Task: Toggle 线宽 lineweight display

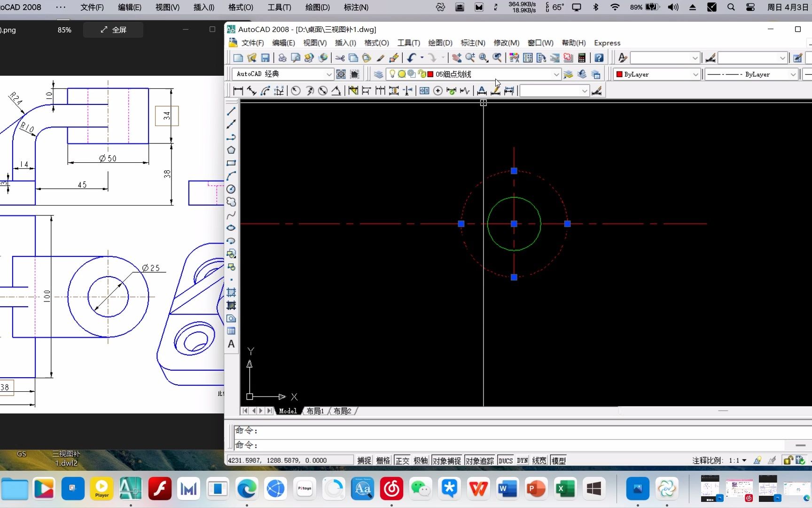Action: click(539, 460)
